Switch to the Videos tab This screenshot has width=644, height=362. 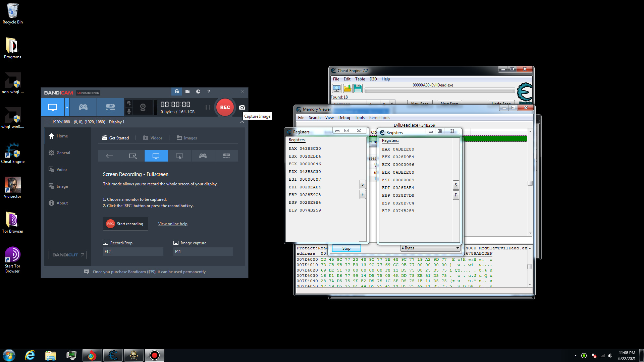pos(153,138)
